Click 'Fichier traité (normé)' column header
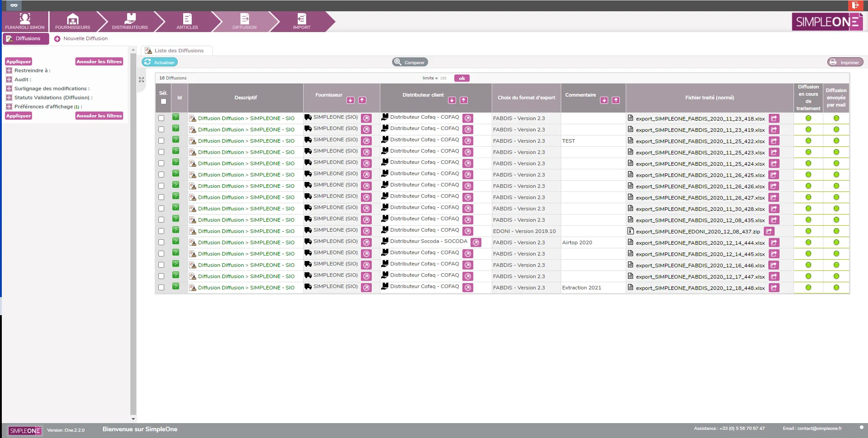The width and height of the screenshot is (868, 438). [x=710, y=98]
